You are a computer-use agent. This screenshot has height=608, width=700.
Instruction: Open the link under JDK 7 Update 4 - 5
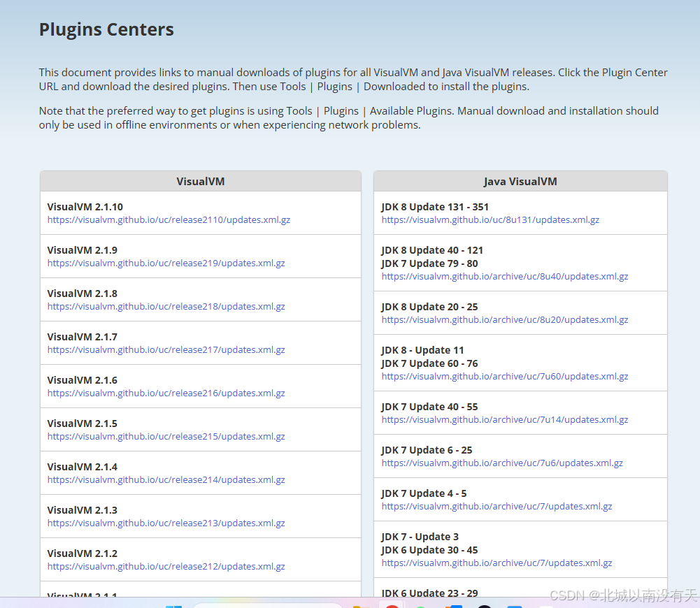point(497,506)
